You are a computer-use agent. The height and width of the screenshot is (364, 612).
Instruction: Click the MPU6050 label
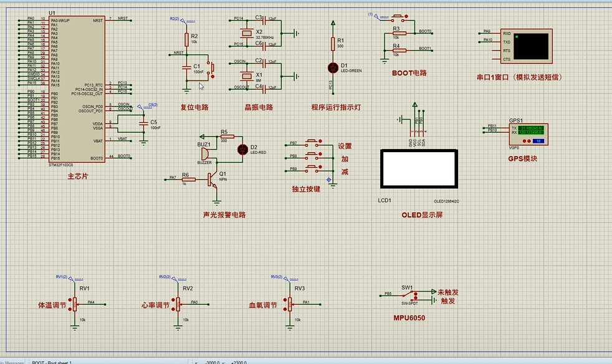click(x=409, y=318)
